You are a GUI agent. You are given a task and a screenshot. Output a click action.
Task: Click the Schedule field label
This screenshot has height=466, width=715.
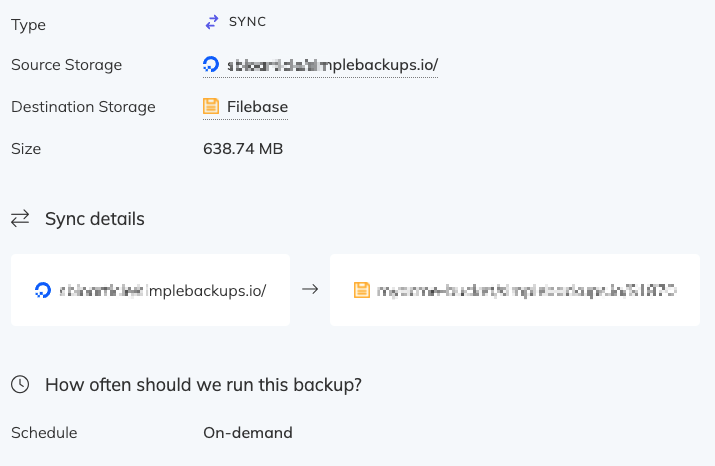point(44,433)
